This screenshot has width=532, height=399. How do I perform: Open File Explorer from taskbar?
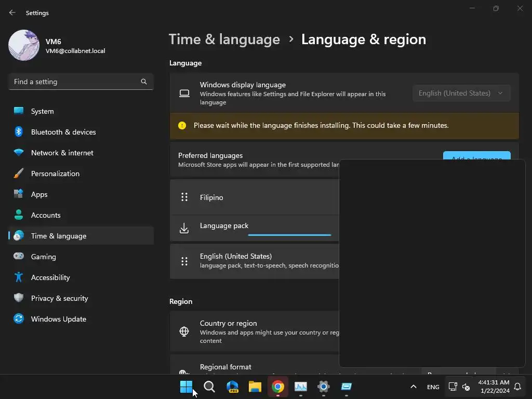pos(255,387)
